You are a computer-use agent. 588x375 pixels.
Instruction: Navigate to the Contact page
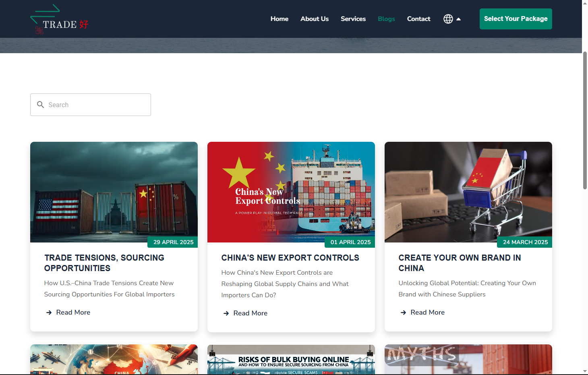(418, 19)
